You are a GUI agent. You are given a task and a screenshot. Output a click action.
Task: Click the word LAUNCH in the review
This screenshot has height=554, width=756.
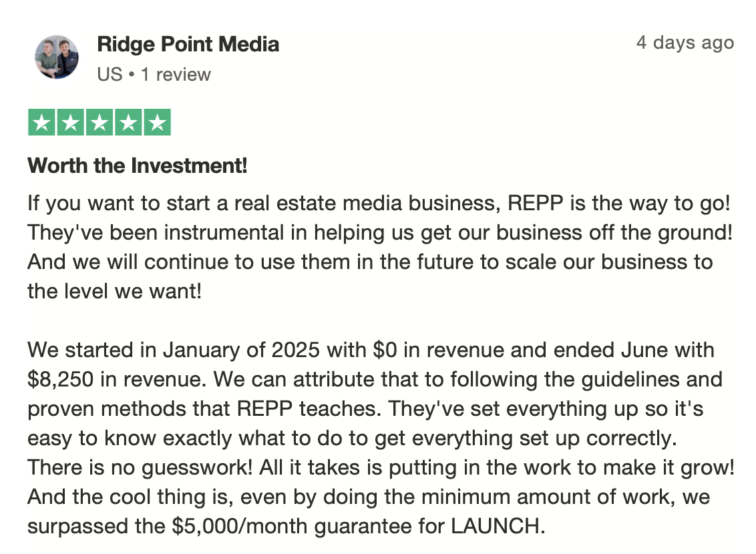pos(498,526)
